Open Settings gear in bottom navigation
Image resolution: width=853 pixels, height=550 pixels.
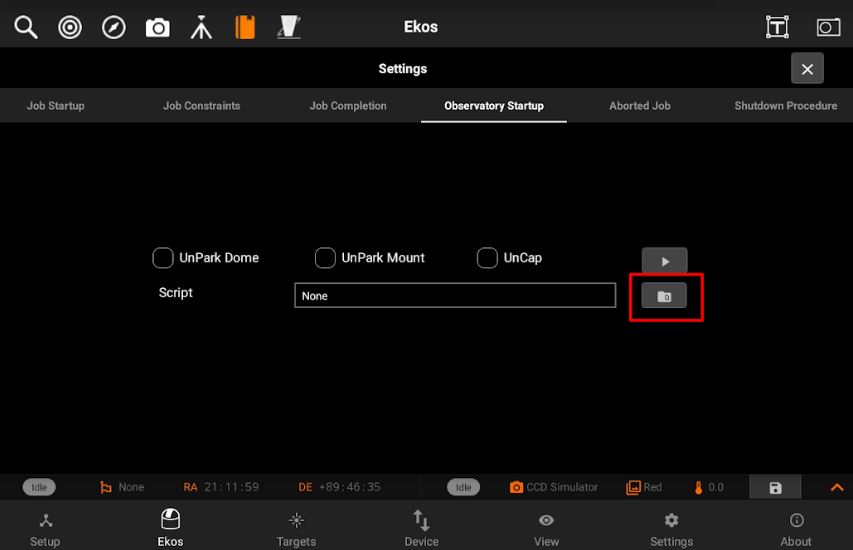pos(671,527)
